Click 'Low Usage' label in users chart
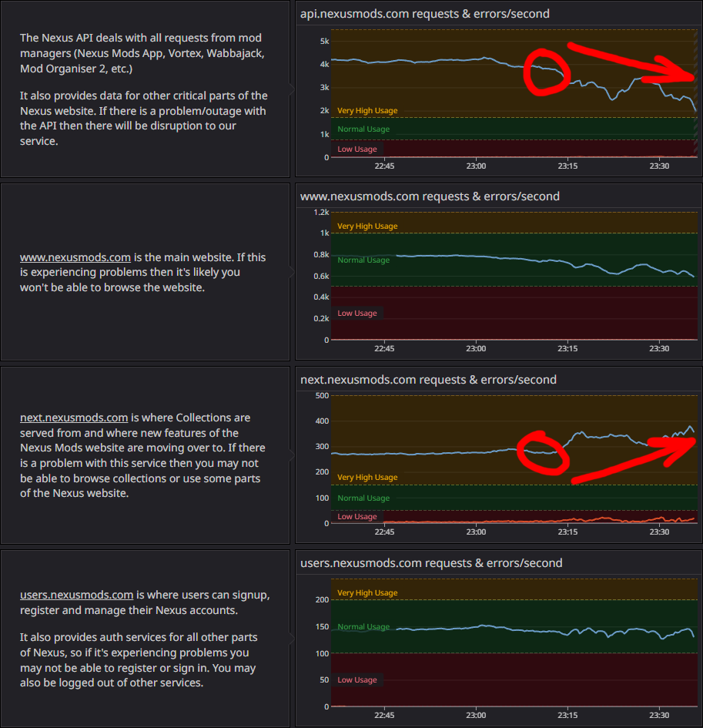Image resolution: width=703 pixels, height=728 pixels. point(357,680)
